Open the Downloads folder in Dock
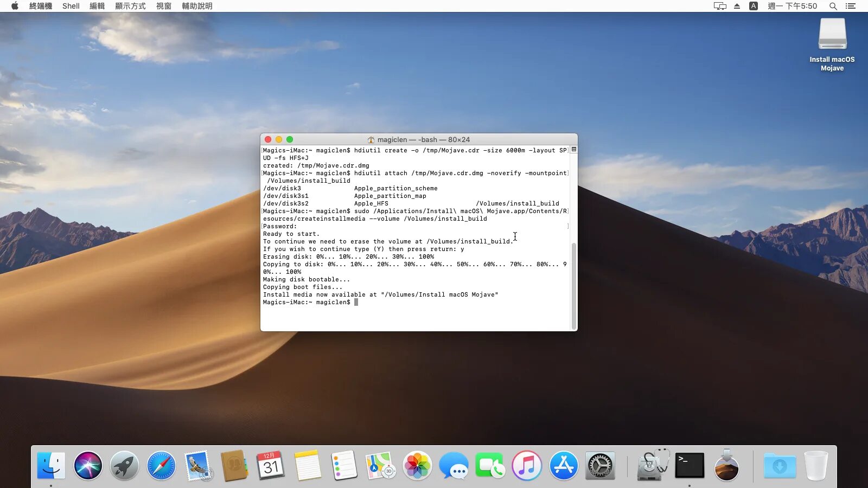 780,465
